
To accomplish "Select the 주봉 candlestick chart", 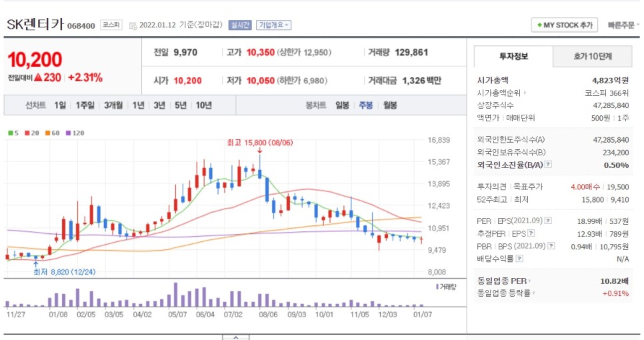I will pyautogui.click(x=366, y=105).
